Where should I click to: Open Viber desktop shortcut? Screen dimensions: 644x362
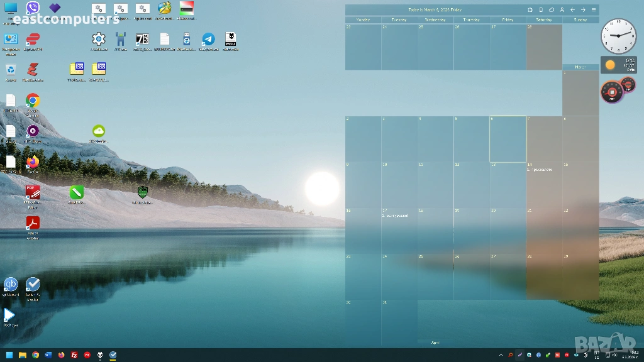pyautogui.click(x=33, y=8)
